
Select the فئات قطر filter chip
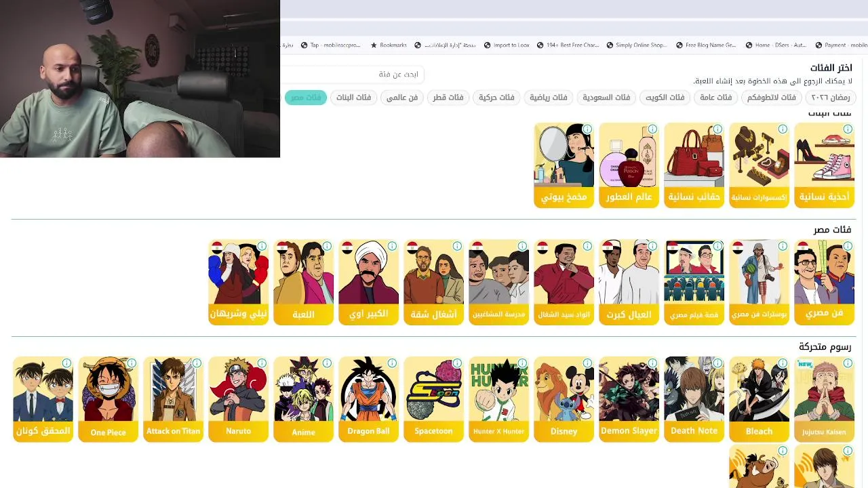(448, 98)
